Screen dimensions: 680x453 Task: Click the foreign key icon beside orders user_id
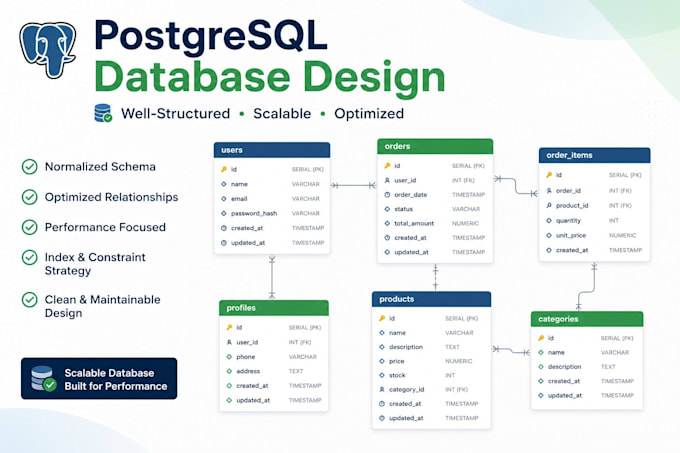tap(387, 180)
